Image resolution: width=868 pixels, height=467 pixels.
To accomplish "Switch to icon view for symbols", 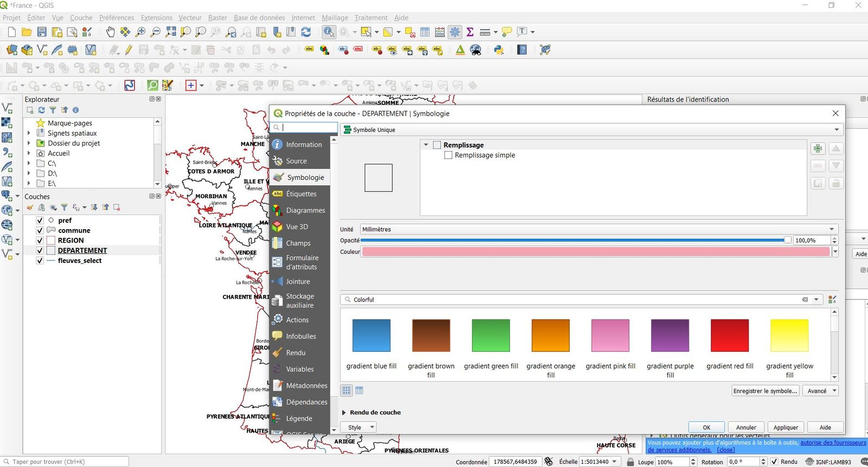I will click(346, 390).
